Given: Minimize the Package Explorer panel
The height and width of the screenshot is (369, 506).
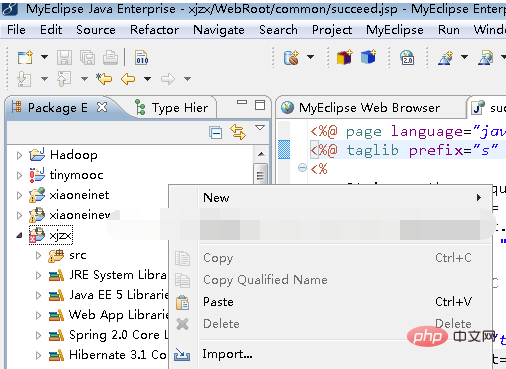Looking at the screenshot, I should pyautogui.click(x=242, y=102).
